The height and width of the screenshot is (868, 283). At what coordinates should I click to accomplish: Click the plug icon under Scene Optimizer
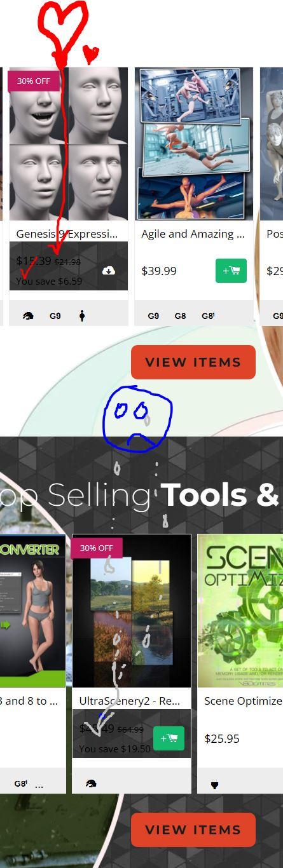coord(214,785)
